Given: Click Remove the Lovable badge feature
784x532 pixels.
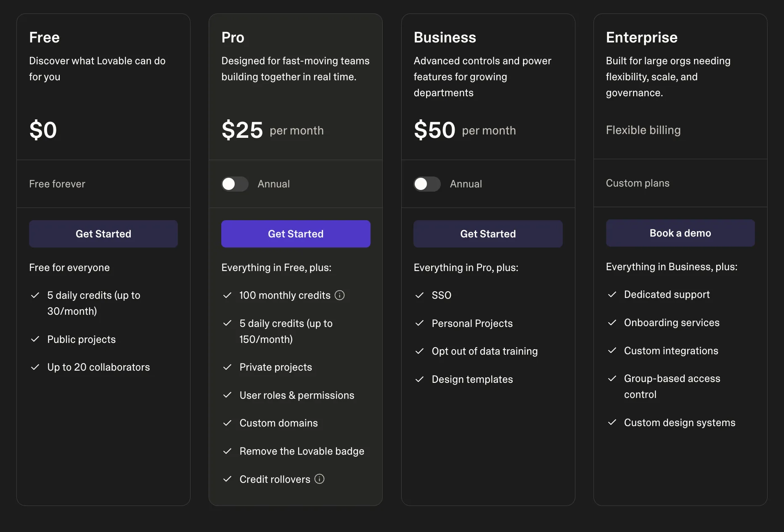Looking at the screenshot, I should click(302, 451).
